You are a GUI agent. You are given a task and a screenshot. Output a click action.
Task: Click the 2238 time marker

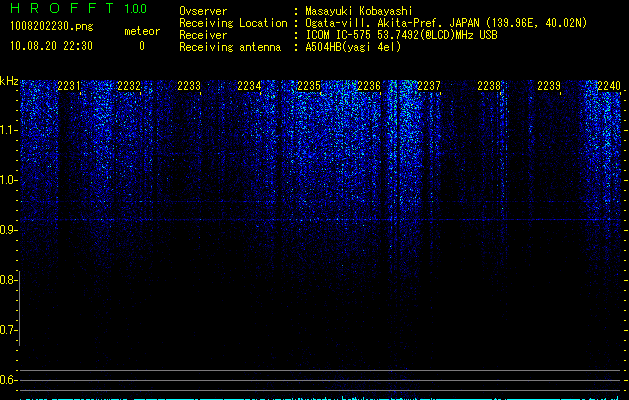489,86
